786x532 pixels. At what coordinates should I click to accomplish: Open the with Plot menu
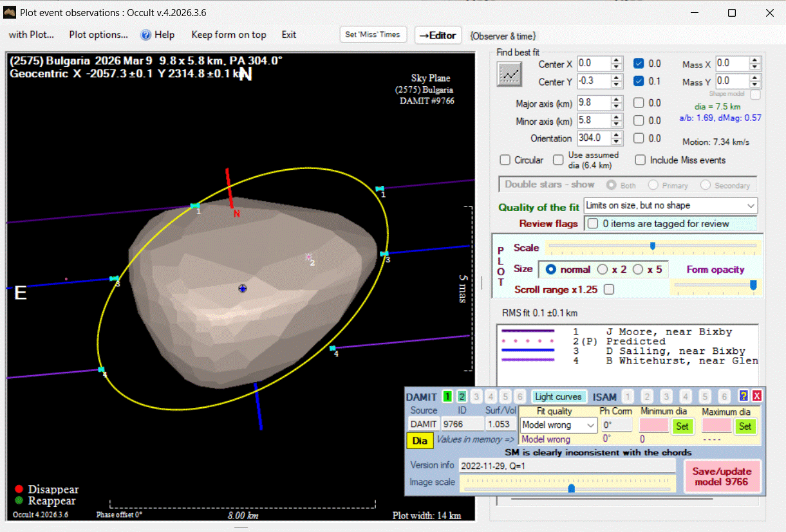pos(32,35)
